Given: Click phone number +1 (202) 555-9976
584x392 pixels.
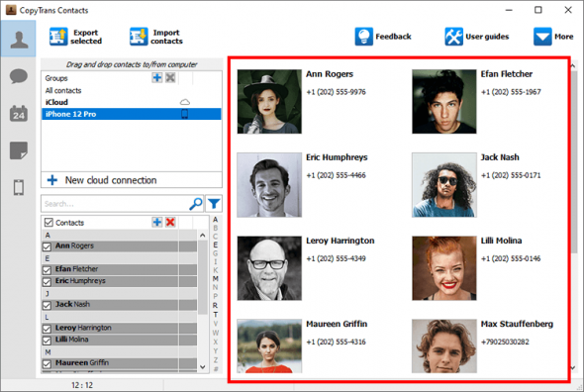Looking at the screenshot, I should click(336, 92).
